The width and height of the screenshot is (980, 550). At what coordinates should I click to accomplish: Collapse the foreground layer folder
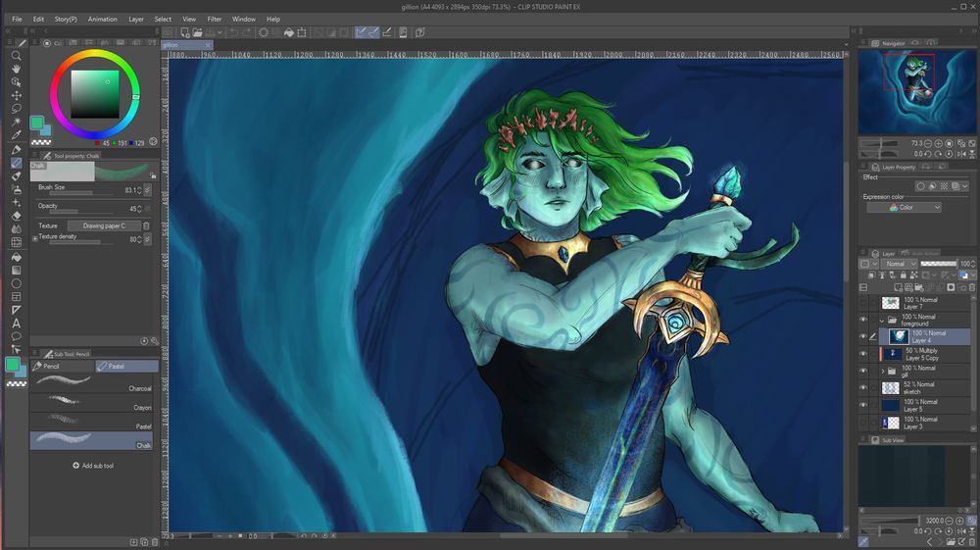880,320
